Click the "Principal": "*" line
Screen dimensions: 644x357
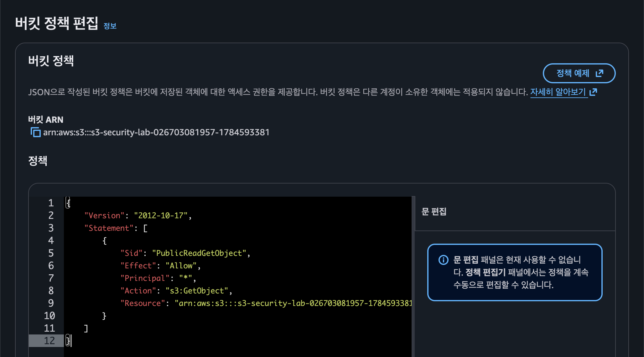pyautogui.click(x=158, y=278)
